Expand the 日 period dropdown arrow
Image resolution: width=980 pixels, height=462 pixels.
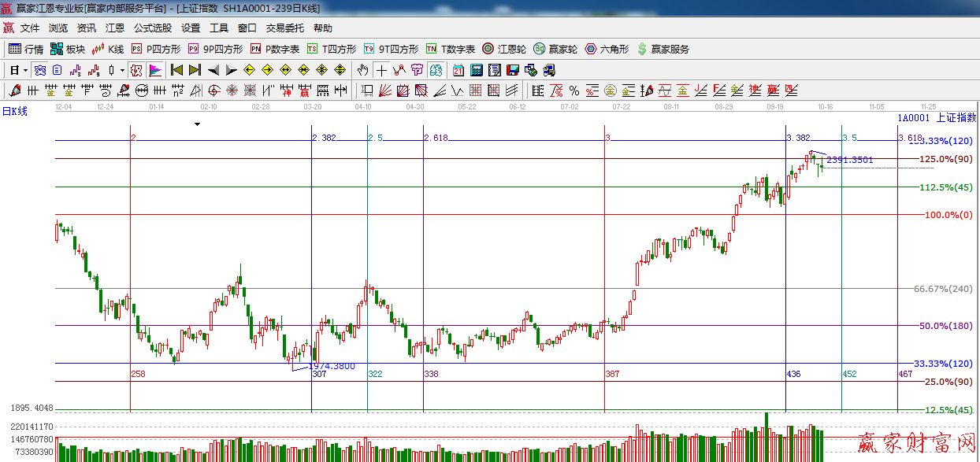coord(25,70)
